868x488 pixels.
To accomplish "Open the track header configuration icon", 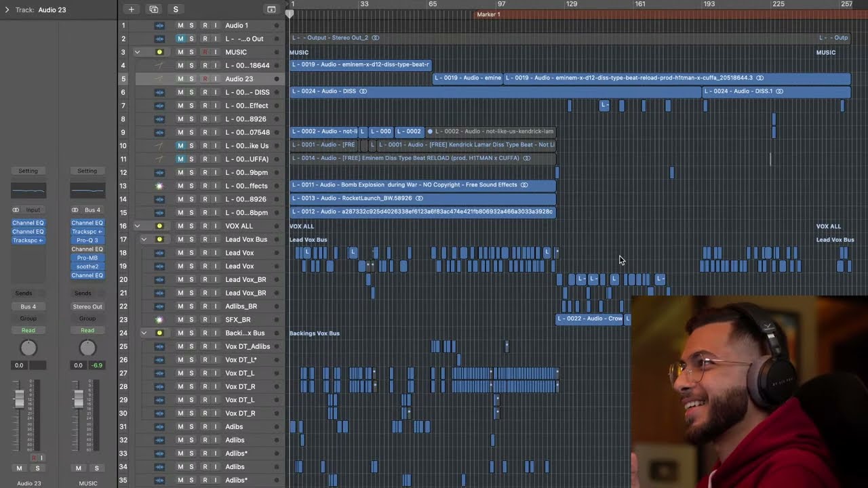I will tap(271, 9).
